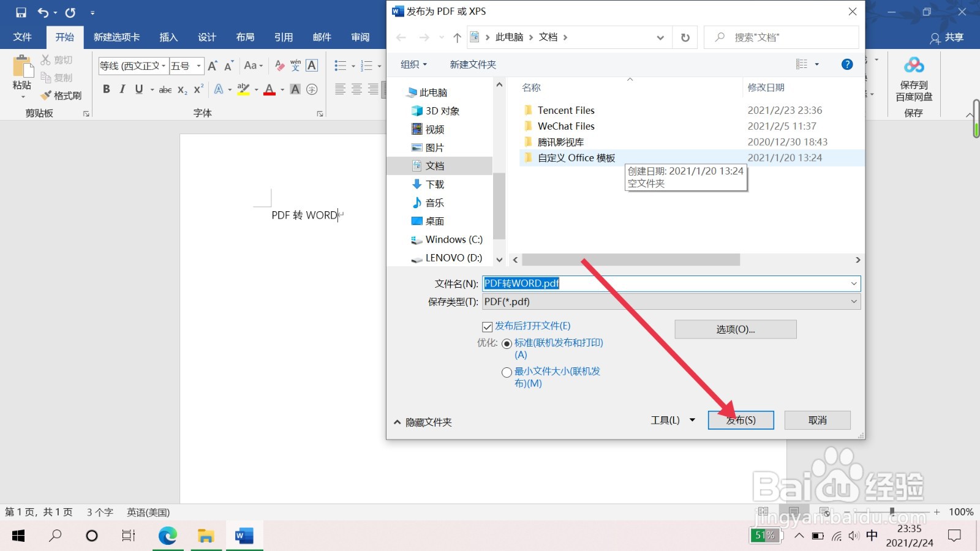Click the Refresh button in dialog address bar
980x551 pixels.
tap(685, 37)
